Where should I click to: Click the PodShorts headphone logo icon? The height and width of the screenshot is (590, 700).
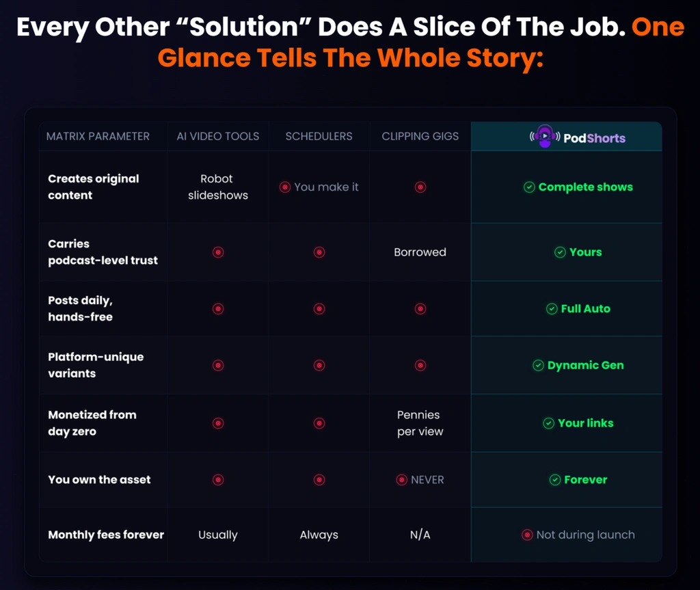[545, 136]
